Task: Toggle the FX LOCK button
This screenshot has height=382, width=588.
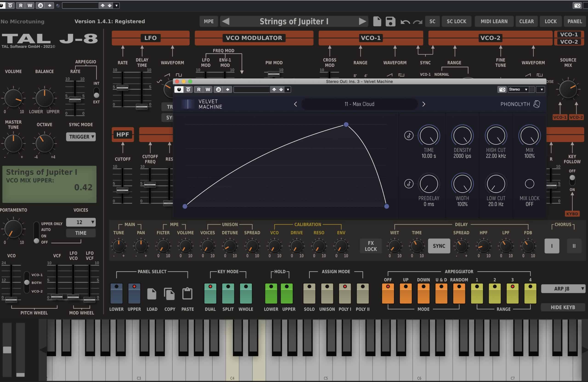Action: 370,246
